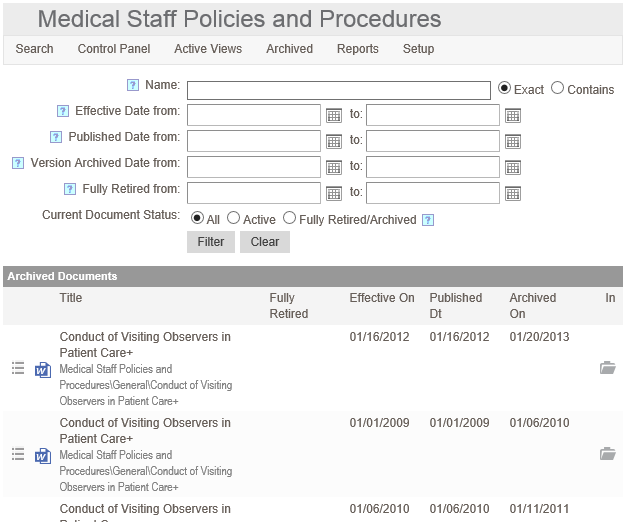Screen dimensions: 628x522
Task: Open the Reports menu
Action: (x=358, y=49)
